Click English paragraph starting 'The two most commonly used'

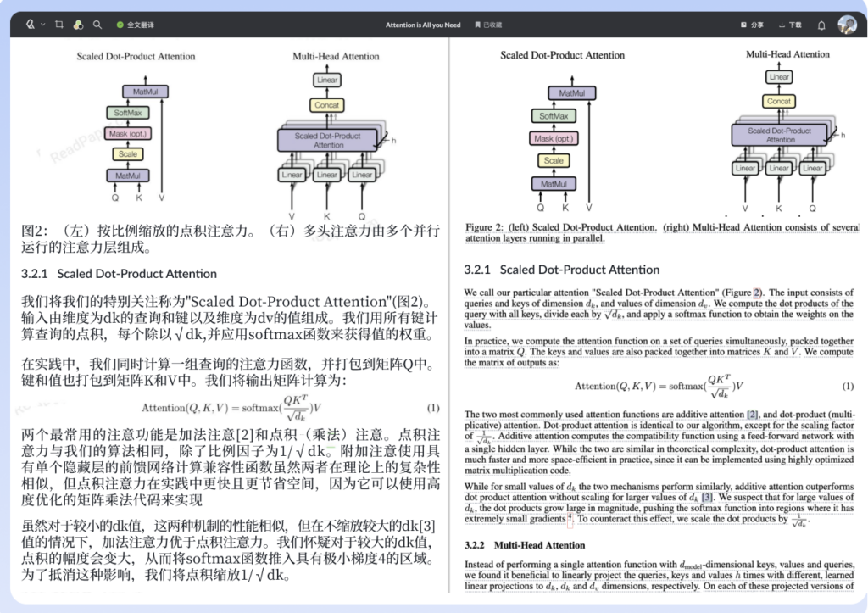[659, 443]
